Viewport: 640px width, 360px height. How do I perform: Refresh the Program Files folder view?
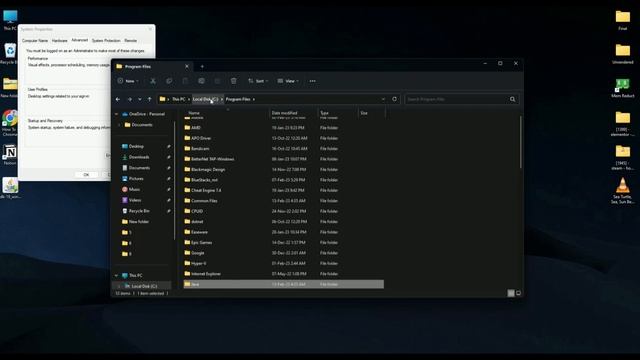point(394,99)
